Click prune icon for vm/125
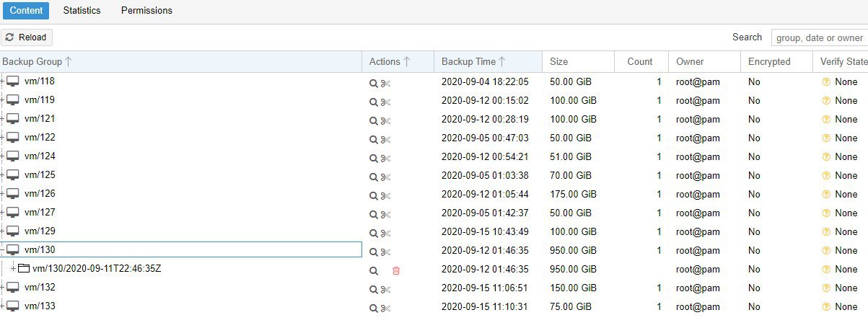This screenshot has width=868, height=328. (x=386, y=177)
